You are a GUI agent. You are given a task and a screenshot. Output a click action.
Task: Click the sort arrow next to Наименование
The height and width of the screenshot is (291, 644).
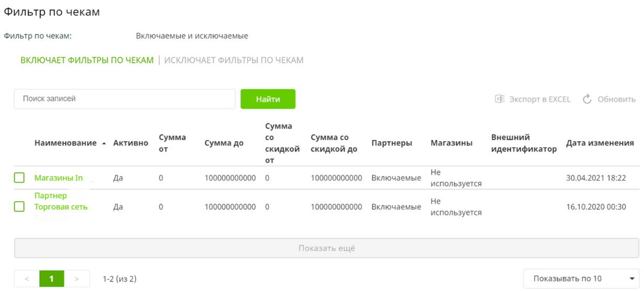click(104, 143)
